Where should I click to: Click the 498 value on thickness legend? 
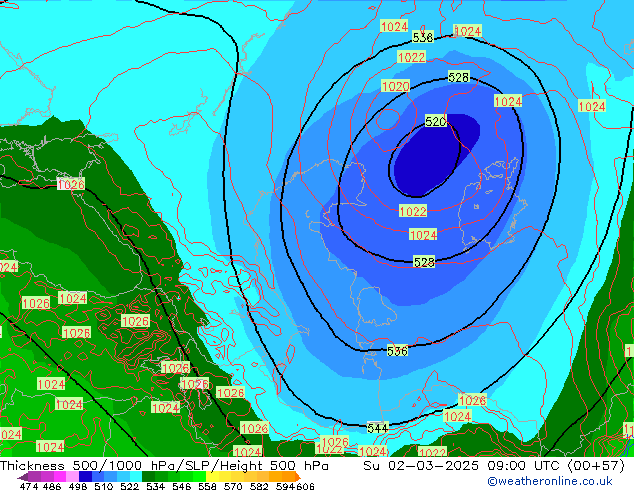point(76,486)
